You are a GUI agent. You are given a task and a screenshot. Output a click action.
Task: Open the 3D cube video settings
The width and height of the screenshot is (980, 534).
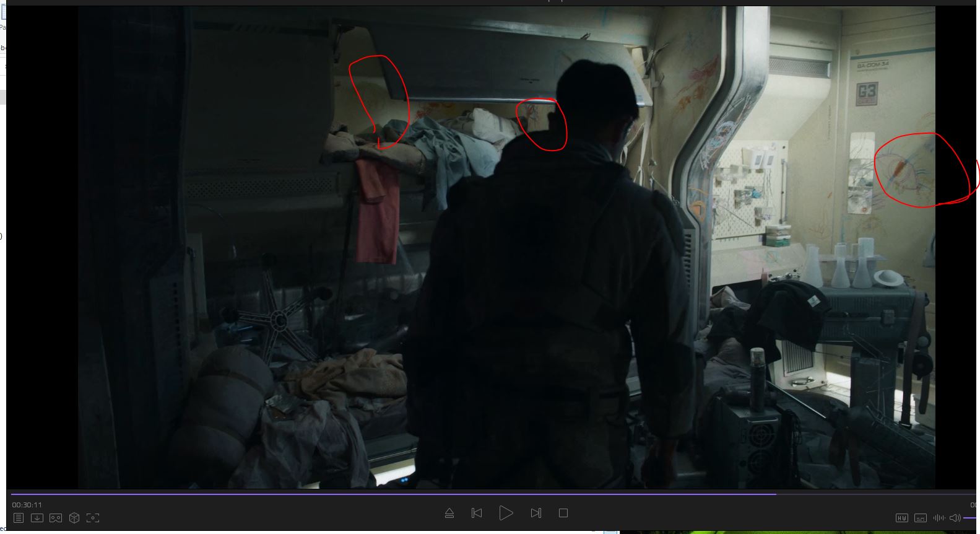tap(74, 518)
